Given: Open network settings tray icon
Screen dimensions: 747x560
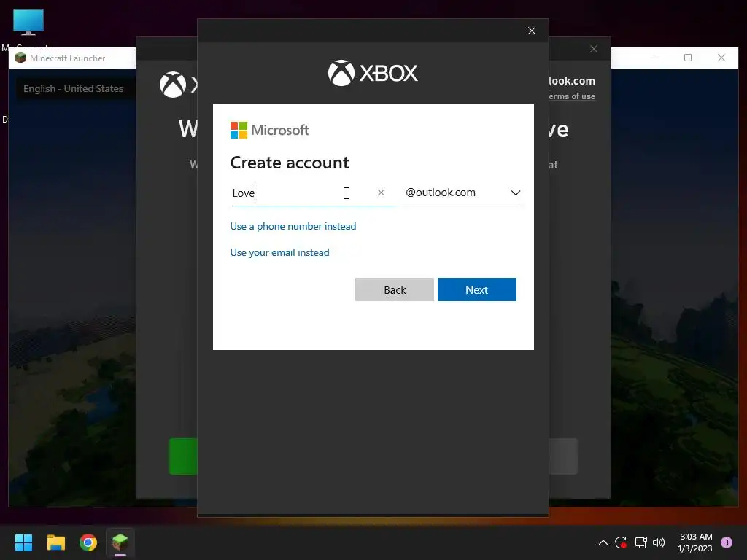Looking at the screenshot, I should [640, 542].
